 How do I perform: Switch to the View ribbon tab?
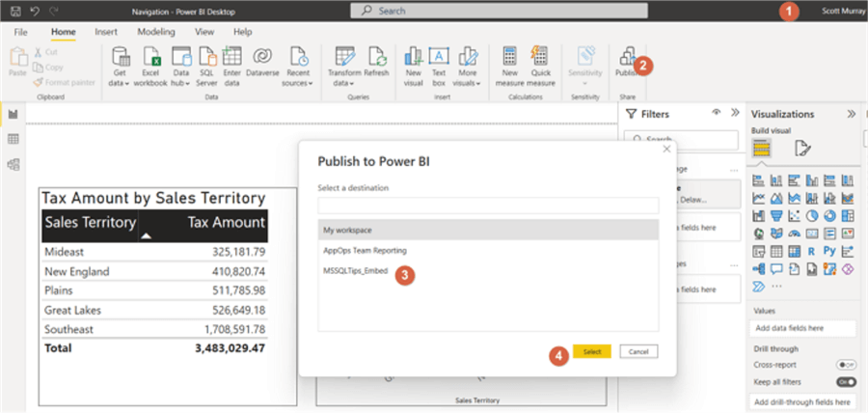click(x=204, y=32)
